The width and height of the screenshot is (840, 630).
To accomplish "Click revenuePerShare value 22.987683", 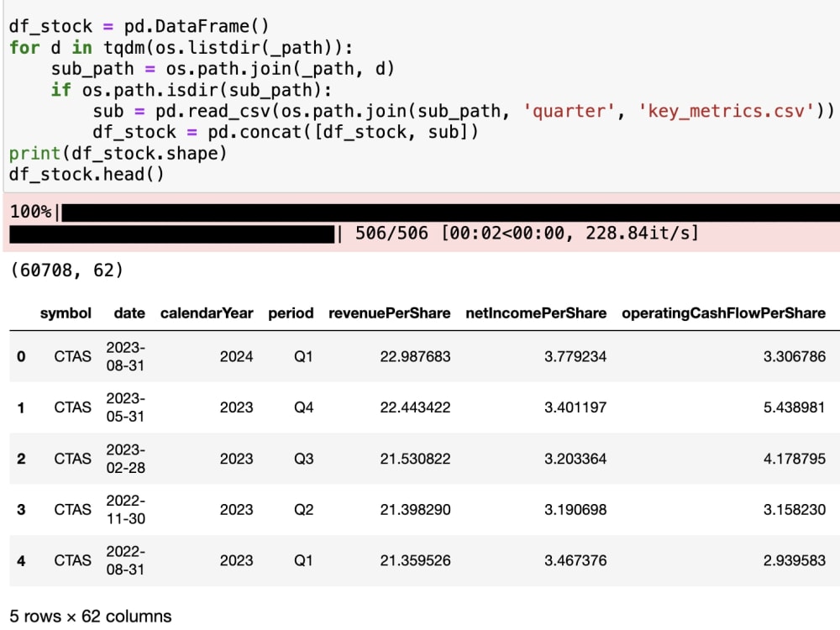I will pos(415,357).
